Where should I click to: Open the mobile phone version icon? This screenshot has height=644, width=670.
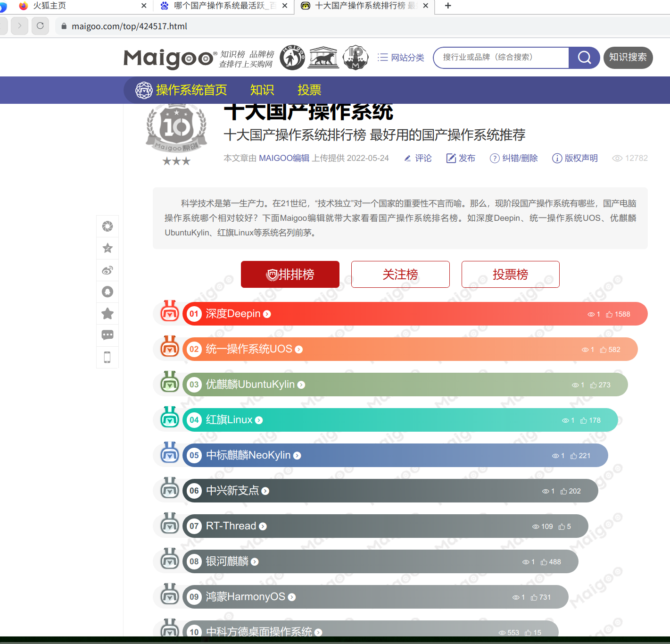107,357
